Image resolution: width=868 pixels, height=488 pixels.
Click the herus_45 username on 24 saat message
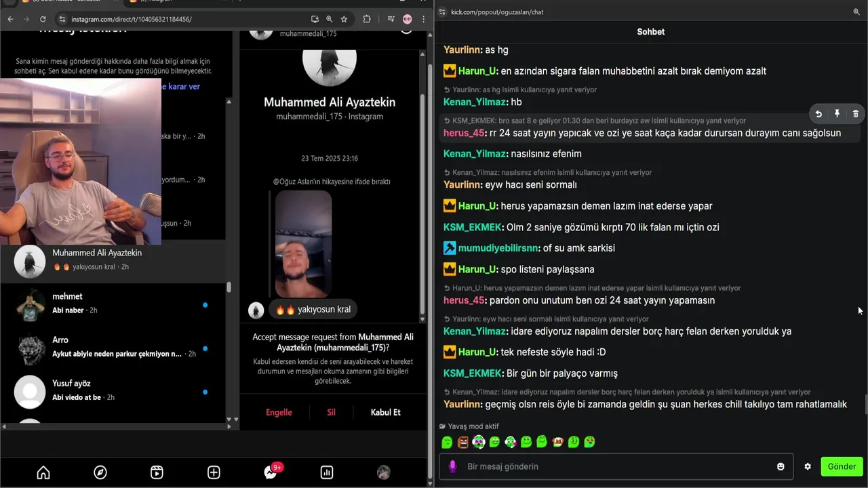click(465, 133)
